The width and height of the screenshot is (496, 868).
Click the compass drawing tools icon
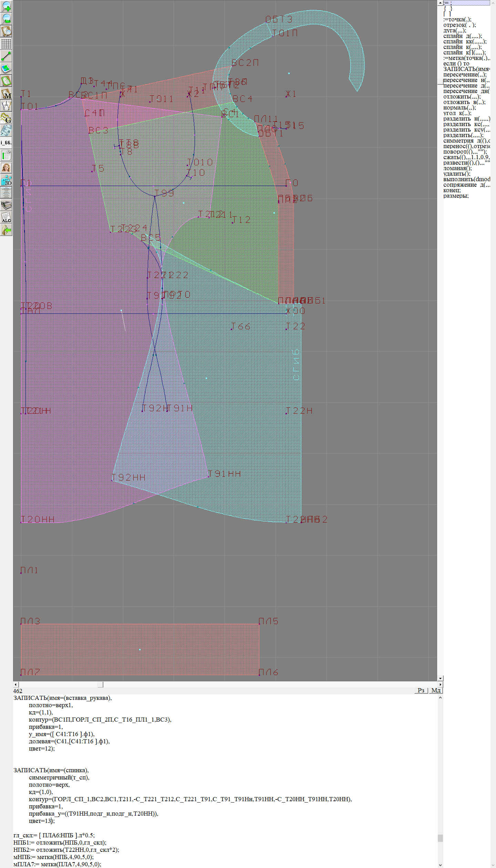(6, 106)
